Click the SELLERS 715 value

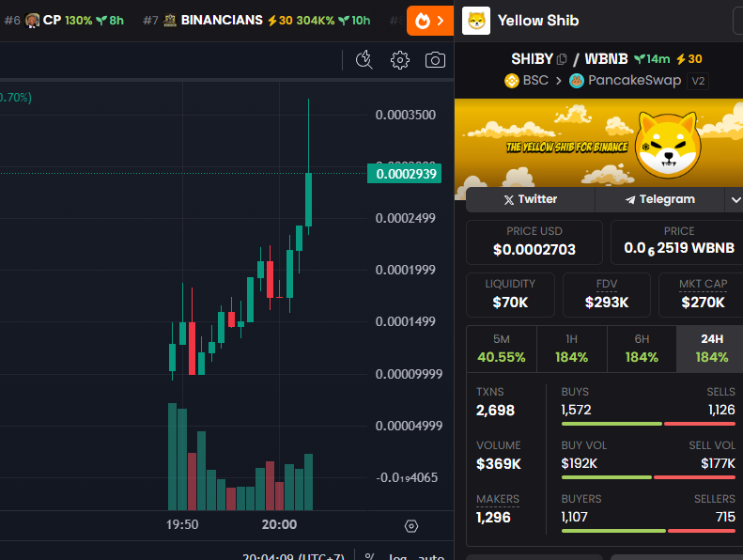(725, 517)
